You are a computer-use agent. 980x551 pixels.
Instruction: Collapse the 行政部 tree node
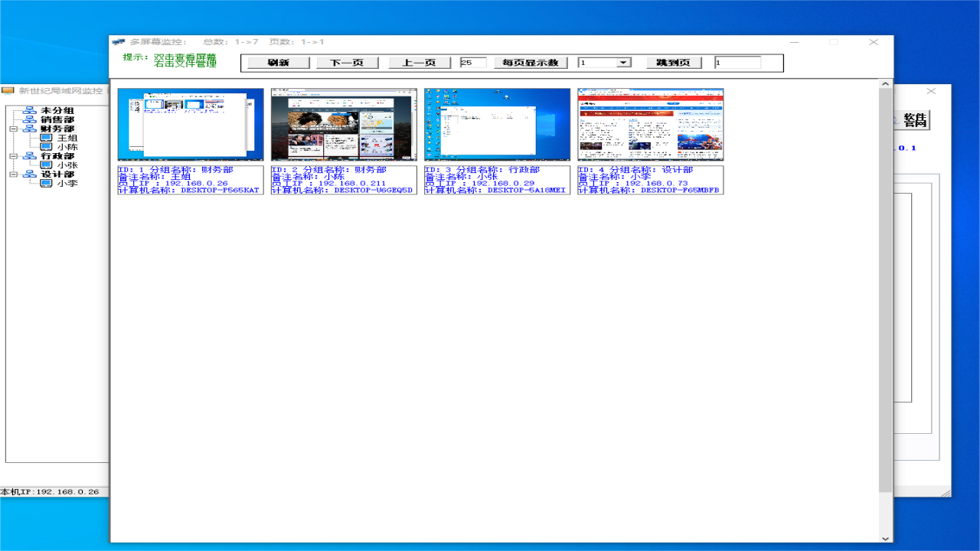coord(13,156)
